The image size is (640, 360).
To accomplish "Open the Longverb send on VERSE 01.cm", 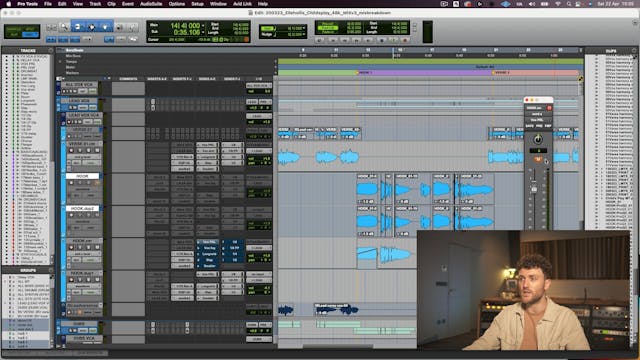I will click(208, 157).
